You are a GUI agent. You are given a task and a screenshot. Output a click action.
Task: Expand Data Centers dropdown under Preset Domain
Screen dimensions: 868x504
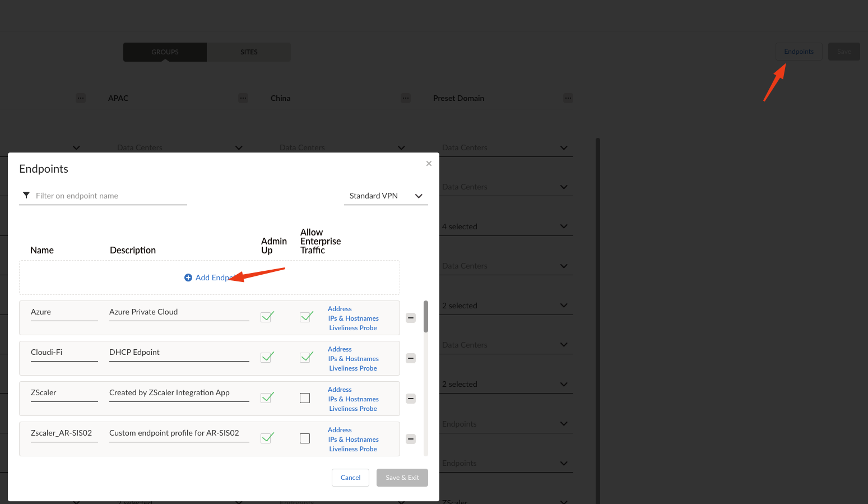point(564,148)
